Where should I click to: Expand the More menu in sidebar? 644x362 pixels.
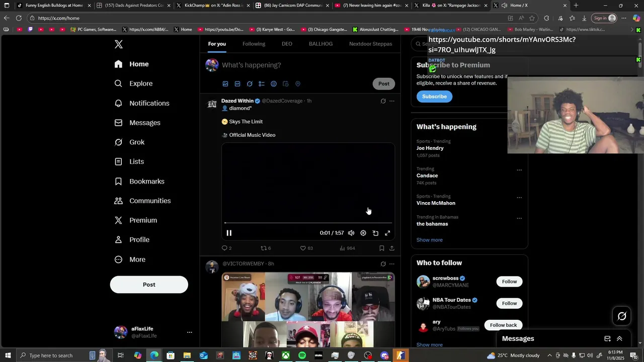coord(130,259)
